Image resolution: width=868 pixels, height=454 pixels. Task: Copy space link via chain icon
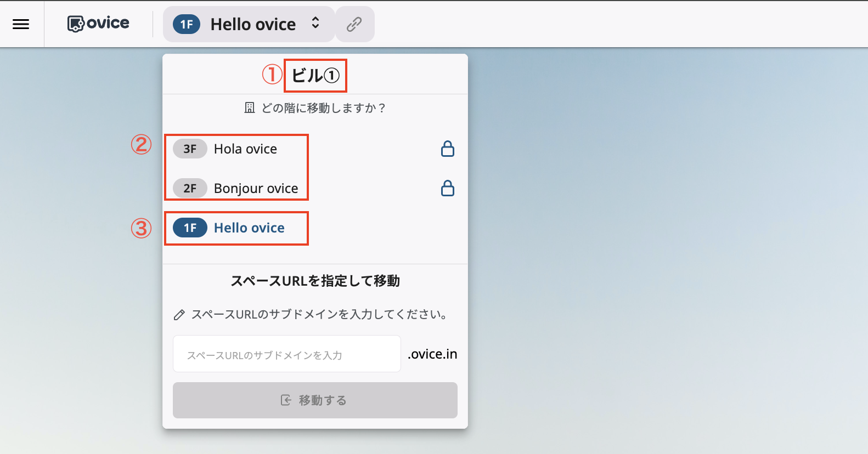pos(354,24)
